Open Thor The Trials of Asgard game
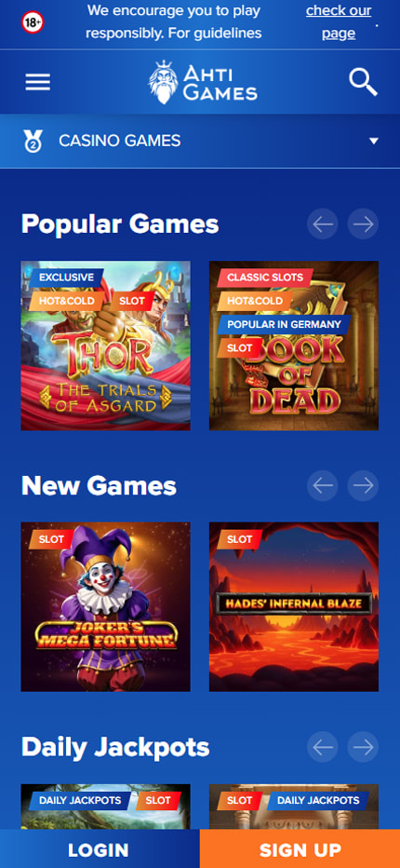 106,346
